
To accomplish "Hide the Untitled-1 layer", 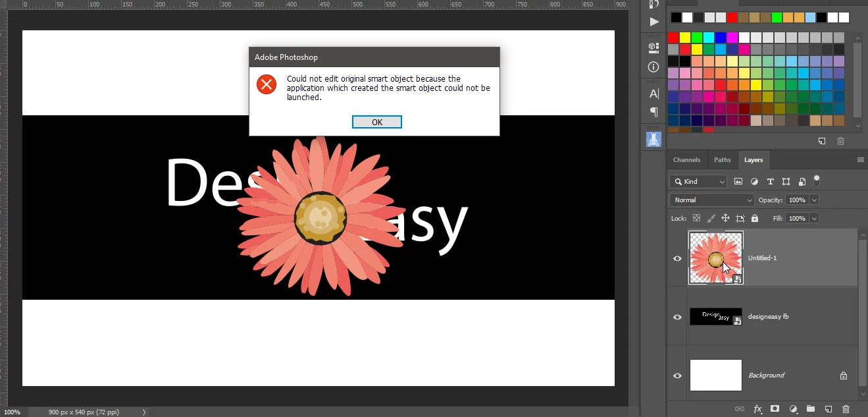I will click(x=677, y=258).
